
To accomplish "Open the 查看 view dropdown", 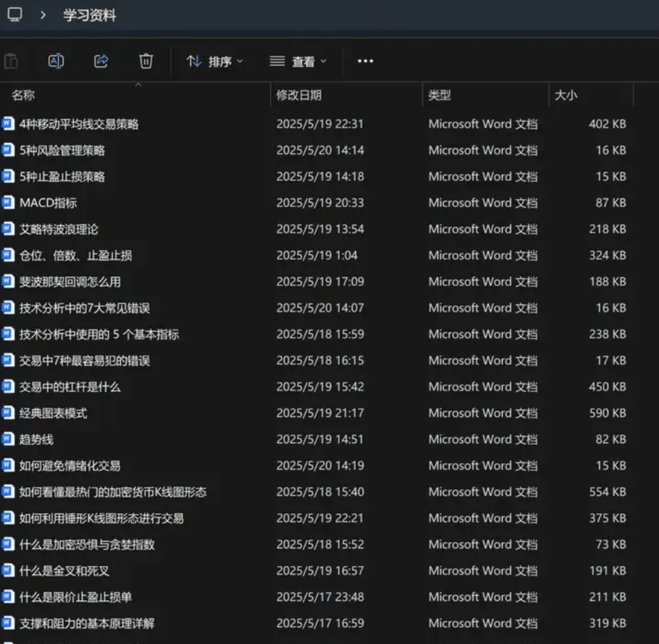I will (298, 61).
